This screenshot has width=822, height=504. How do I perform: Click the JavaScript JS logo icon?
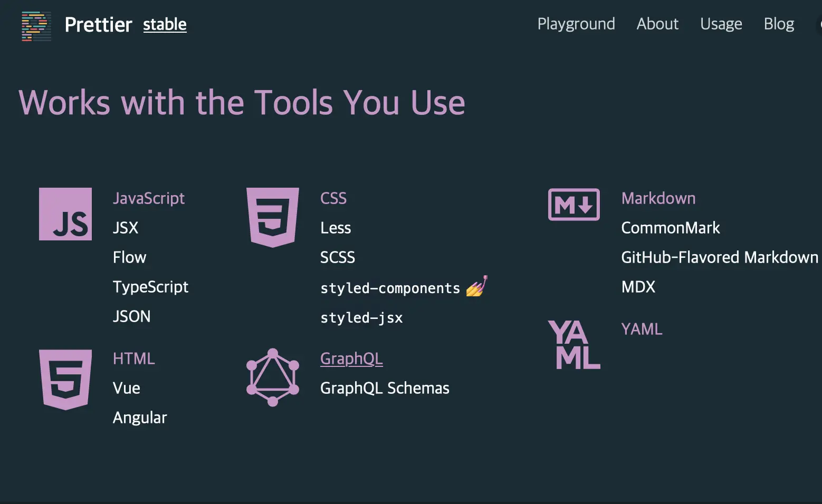point(65,214)
